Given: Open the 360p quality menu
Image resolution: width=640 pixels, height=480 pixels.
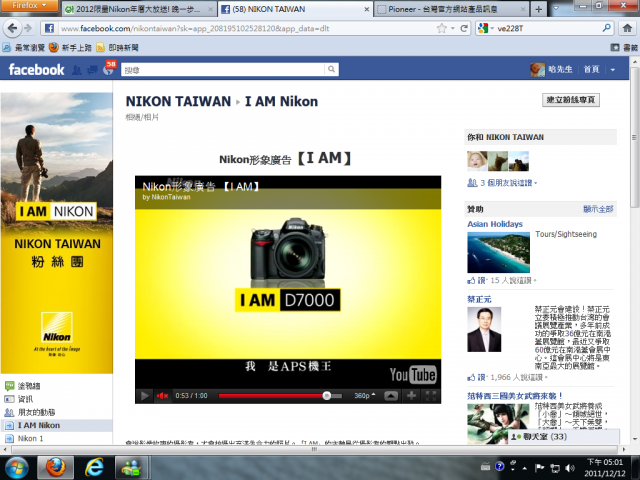Looking at the screenshot, I should coord(364,396).
